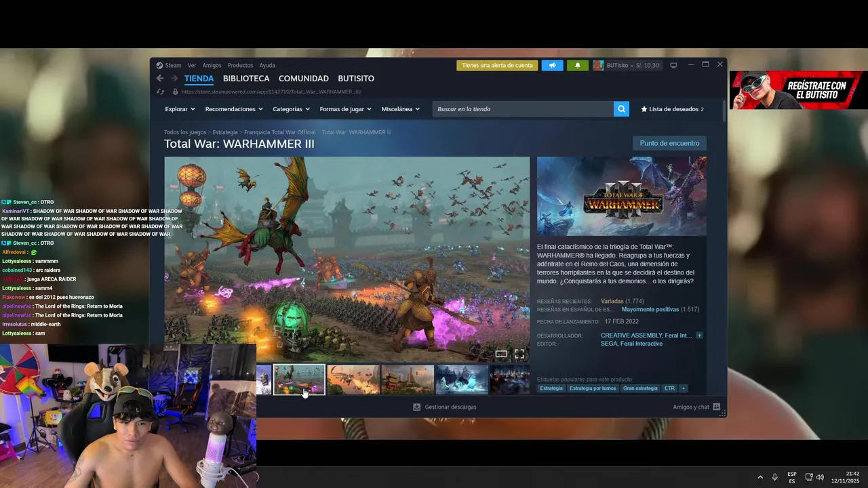
Task: Switch to the BIBLIOTECA tab
Action: tap(246, 79)
